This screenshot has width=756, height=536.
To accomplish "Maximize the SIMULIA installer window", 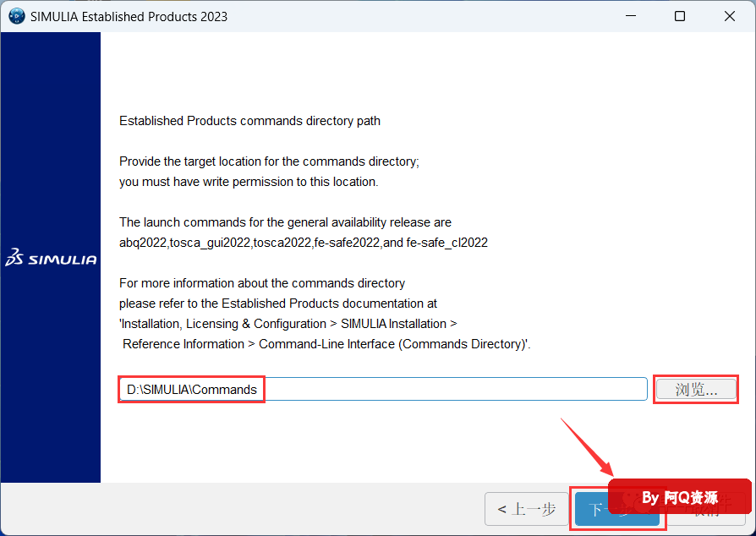I will pyautogui.click(x=680, y=16).
